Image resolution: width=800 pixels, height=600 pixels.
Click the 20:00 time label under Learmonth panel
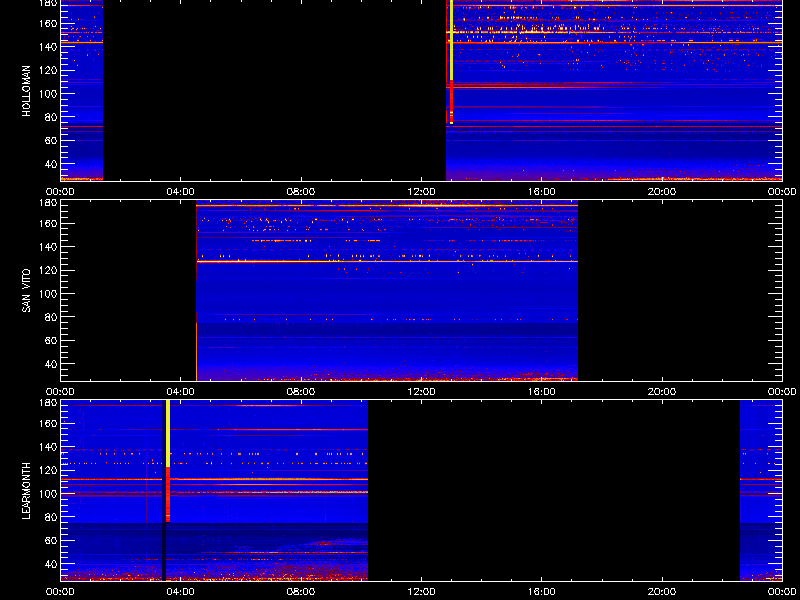coord(662,592)
